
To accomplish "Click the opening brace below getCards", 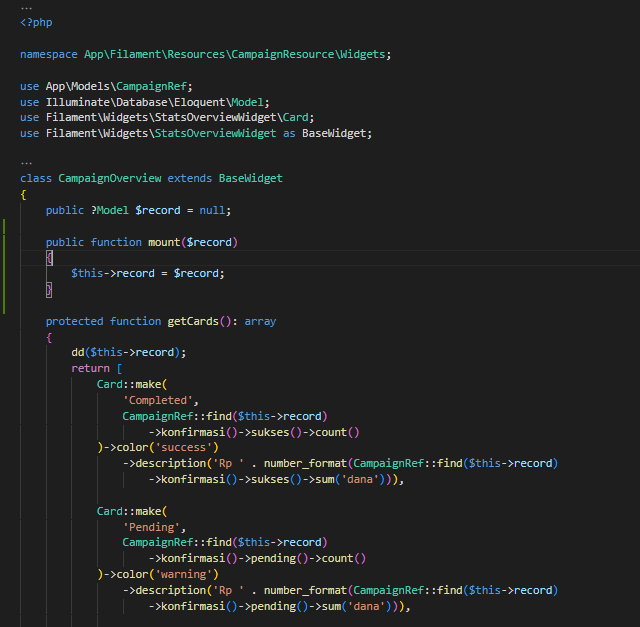I will [49, 338].
